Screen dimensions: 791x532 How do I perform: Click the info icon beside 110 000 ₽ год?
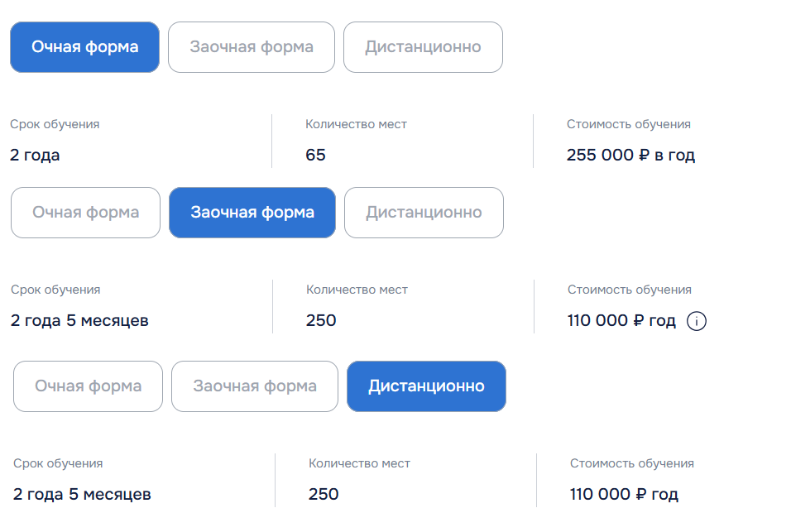[x=696, y=321]
